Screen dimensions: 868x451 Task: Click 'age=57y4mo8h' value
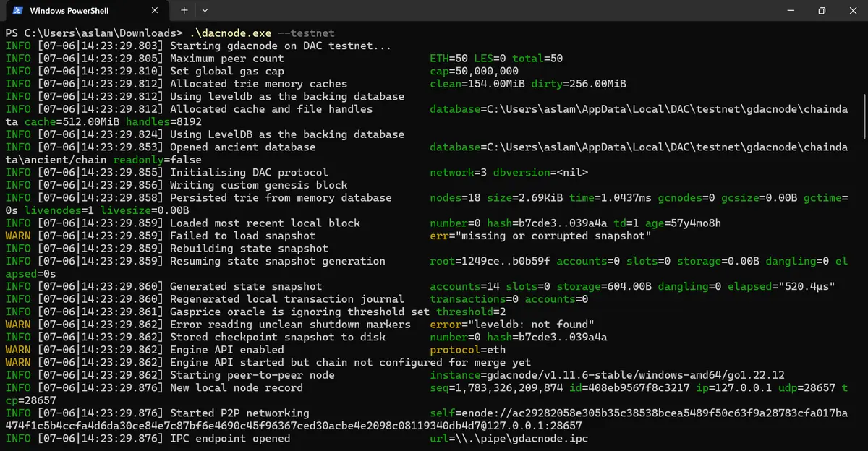click(x=684, y=223)
